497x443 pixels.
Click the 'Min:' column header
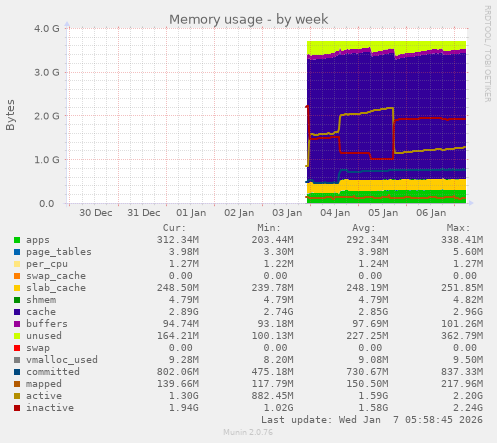pos(269,228)
